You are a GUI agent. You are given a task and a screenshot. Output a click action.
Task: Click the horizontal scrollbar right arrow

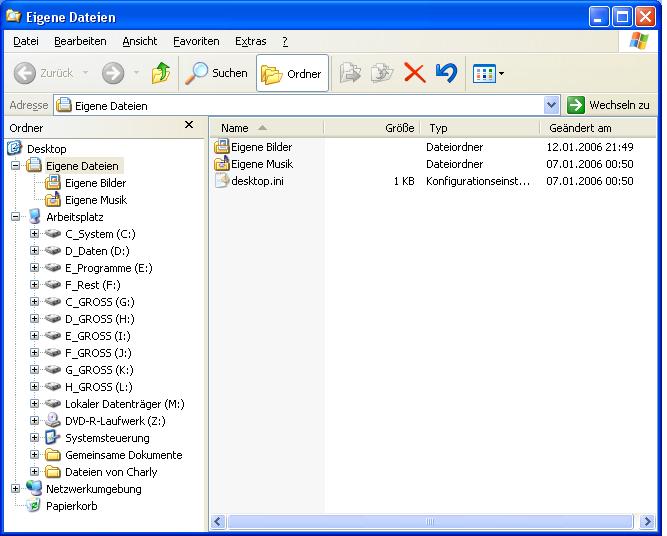tap(647, 522)
